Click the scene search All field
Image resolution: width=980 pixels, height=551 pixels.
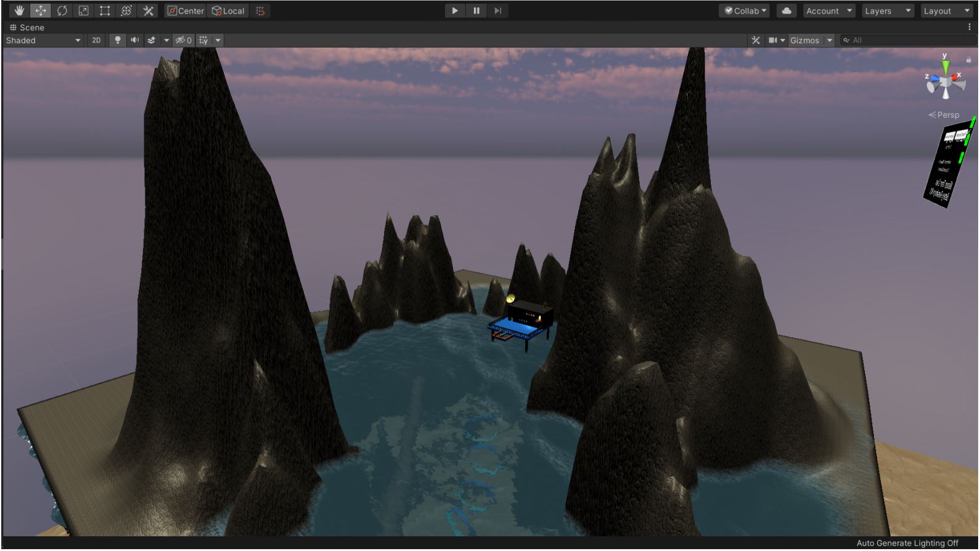click(909, 40)
